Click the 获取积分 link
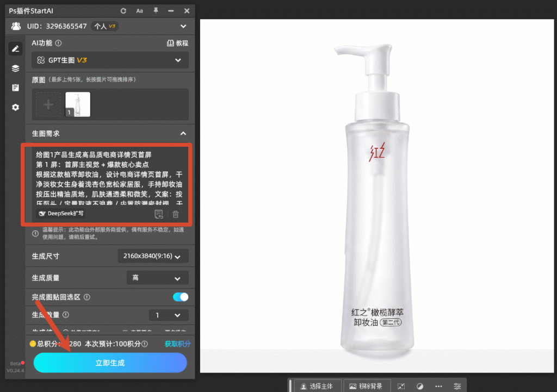Screen dimensions: 557x392 (178, 344)
